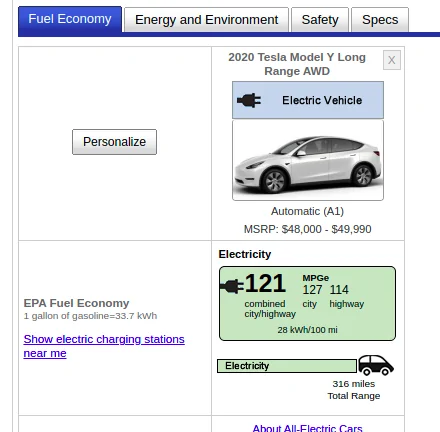This screenshot has height=432, width=440.
Task: Click the white Tesla Model Y photo
Action: [308, 160]
